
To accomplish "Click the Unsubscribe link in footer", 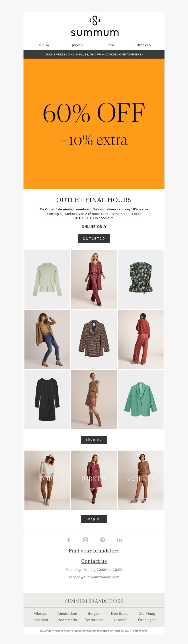I will point(101,631).
